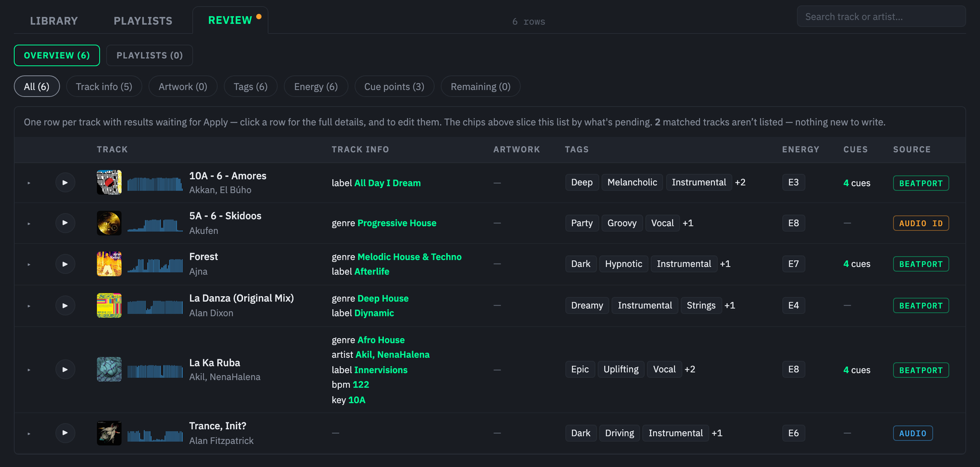Seek in the La Ka Ruba waveform
The width and height of the screenshot is (980, 467).
pos(155,371)
